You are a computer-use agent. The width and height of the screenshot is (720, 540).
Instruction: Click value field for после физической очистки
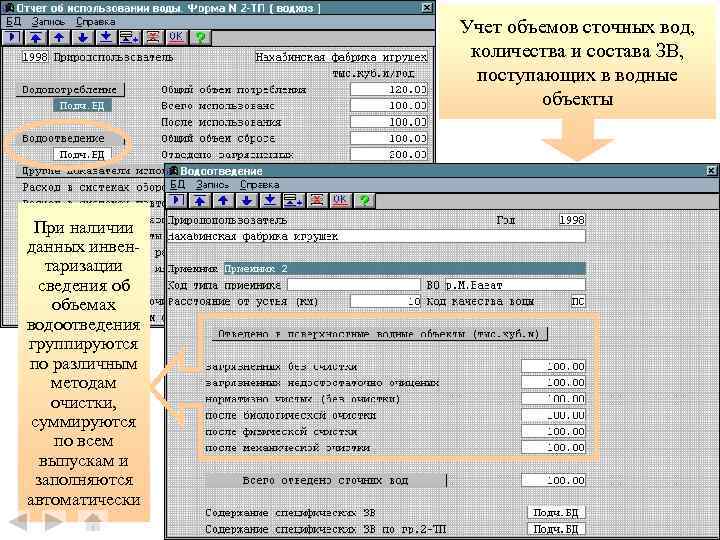553,431
